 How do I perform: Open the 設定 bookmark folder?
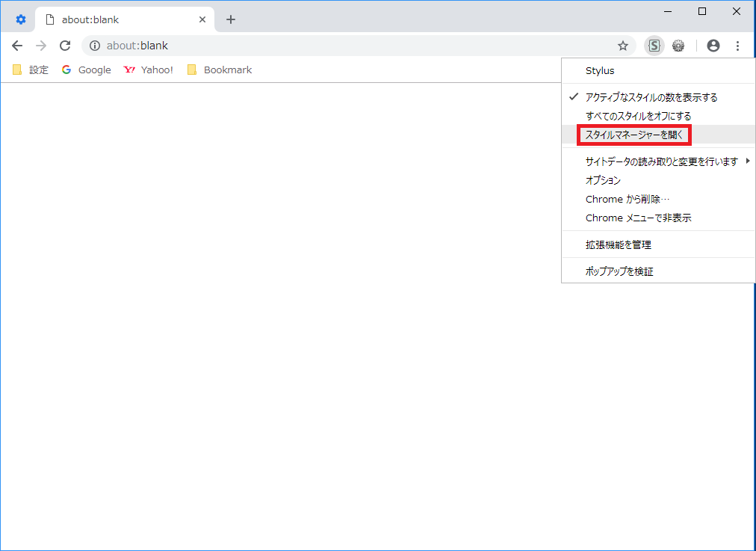(x=31, y=70)
